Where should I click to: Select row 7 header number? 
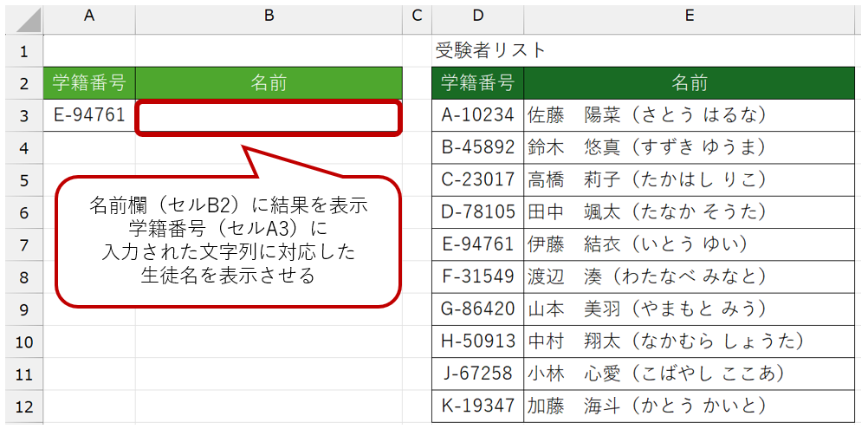coord(23,245)
